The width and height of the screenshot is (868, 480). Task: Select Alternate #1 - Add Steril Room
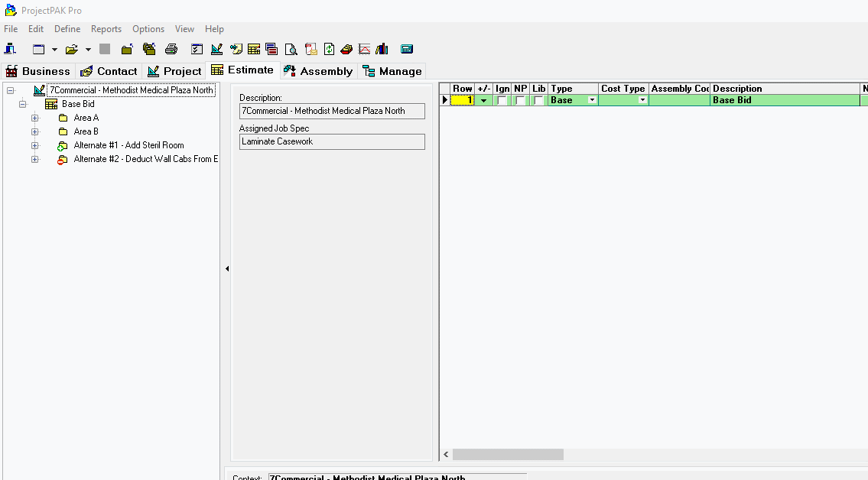point(128,145)
